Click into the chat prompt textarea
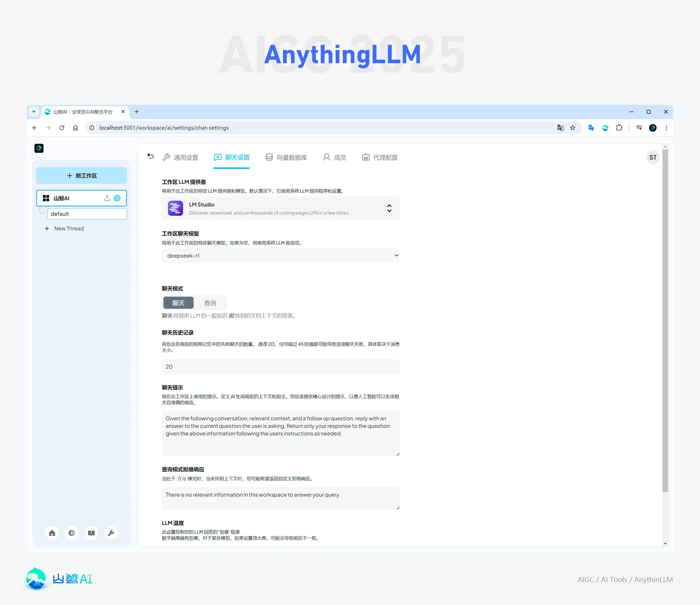Screen dimensions: 700x605 [x=281, y=434]
